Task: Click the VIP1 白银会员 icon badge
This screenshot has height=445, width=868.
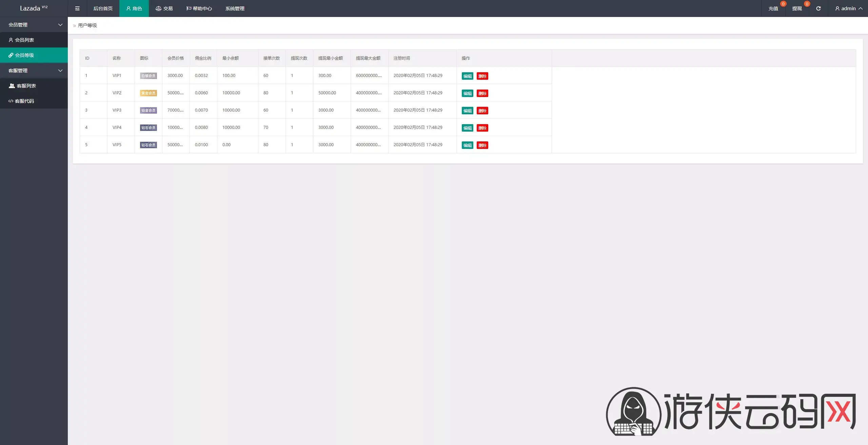Action: 148,76
